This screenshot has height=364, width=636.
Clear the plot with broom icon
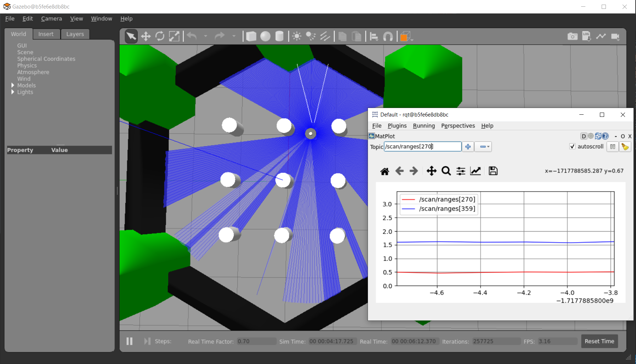point(625,147)
